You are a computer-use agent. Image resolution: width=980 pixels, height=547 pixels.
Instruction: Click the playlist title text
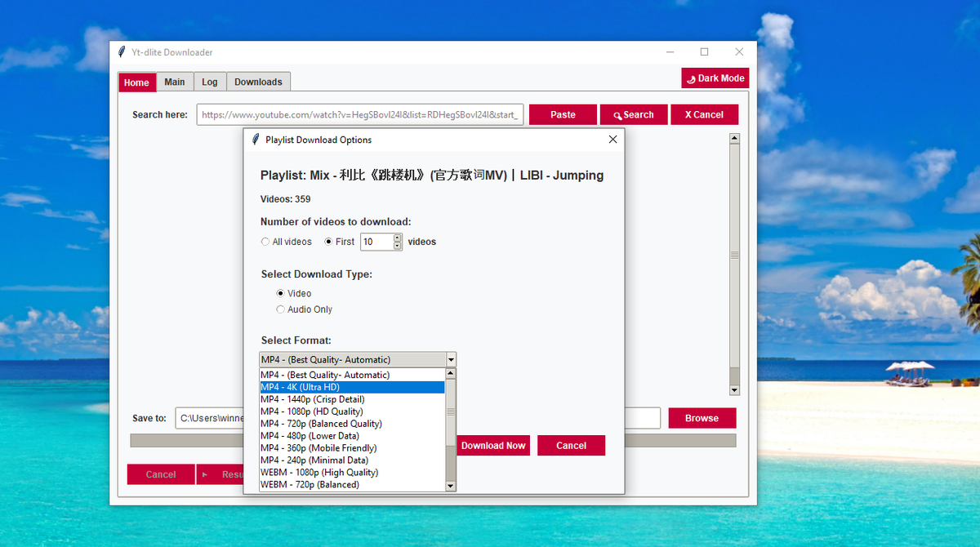pos(432,176)
